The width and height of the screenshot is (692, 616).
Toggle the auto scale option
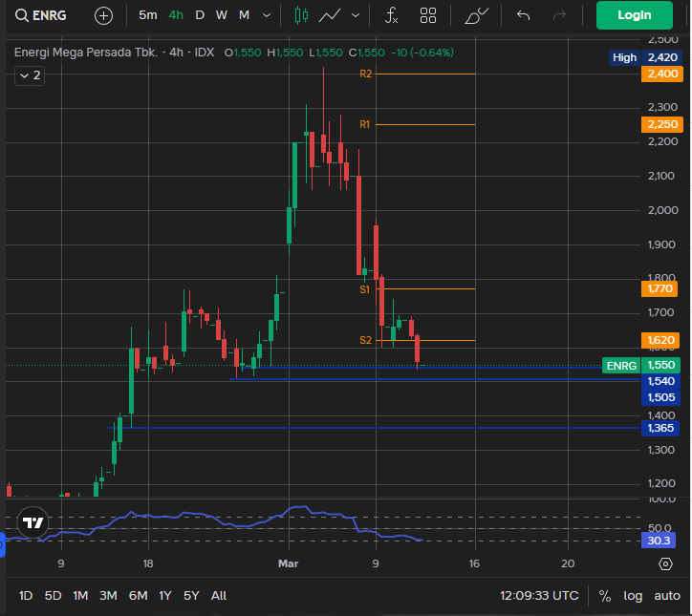point(667,596)
